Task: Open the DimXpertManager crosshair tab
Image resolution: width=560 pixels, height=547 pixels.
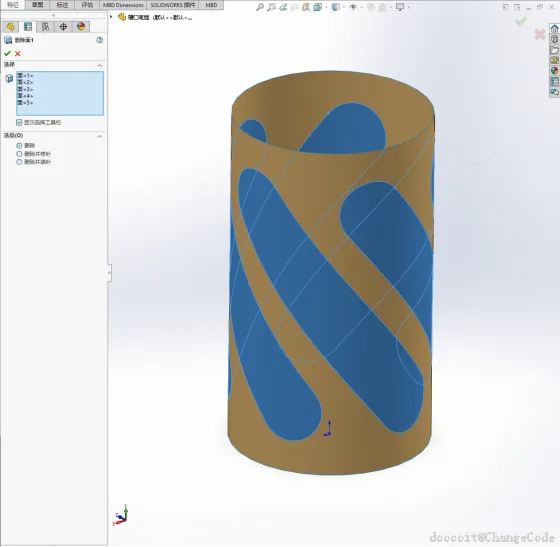Action: pyautogui.click(x=63, y=27)
